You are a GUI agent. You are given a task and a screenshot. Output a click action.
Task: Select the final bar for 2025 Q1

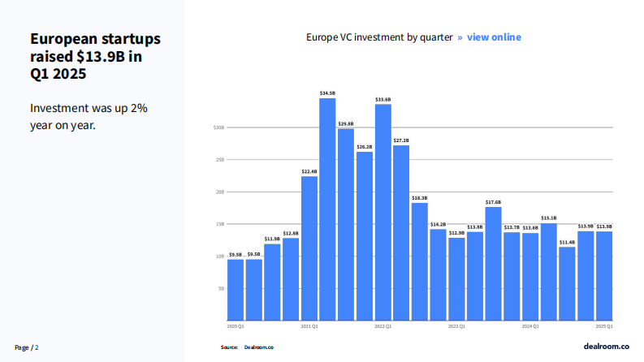click(x=604, y=275)
